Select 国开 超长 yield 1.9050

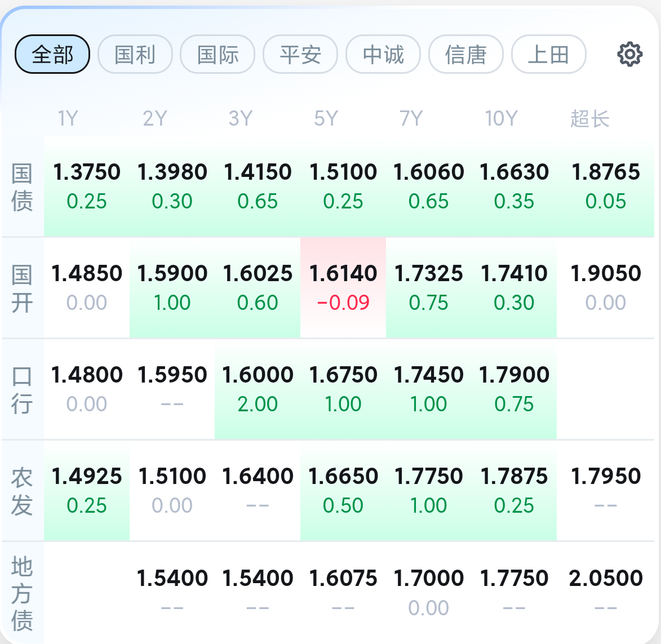[606, 288]
